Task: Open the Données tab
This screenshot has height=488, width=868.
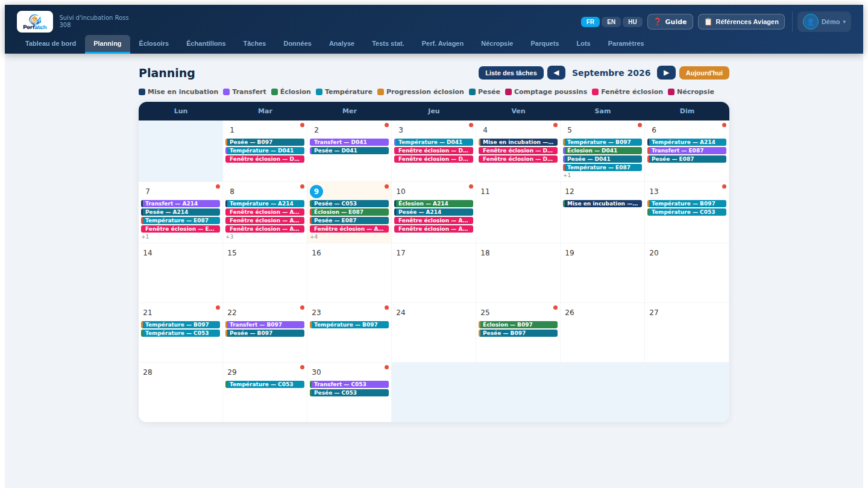Action: (x=298, y=43)
